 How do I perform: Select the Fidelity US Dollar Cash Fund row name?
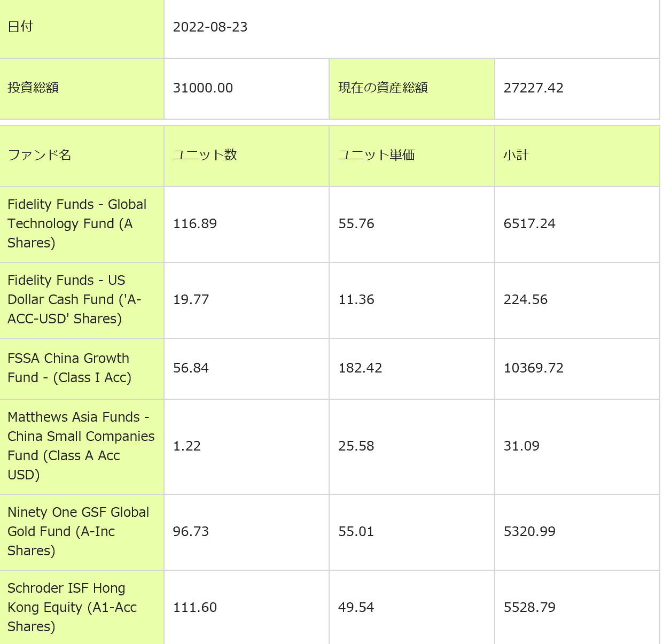click(x=74, y=300)
